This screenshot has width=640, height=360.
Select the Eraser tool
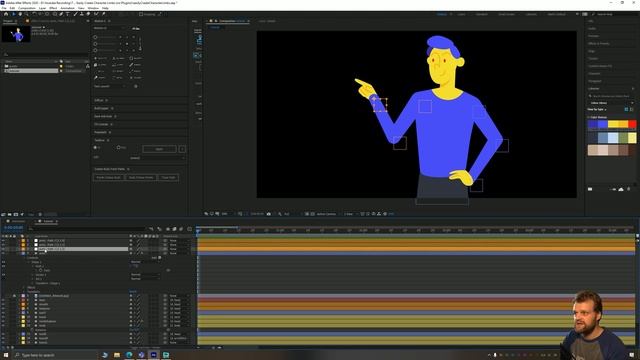88,14
